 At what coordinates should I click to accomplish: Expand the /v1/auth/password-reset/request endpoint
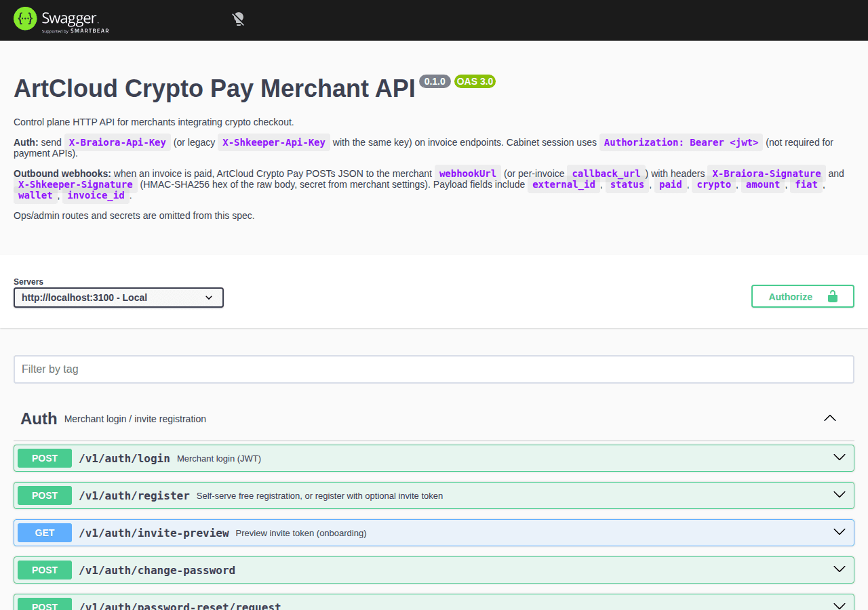click(x=433, y=603)
